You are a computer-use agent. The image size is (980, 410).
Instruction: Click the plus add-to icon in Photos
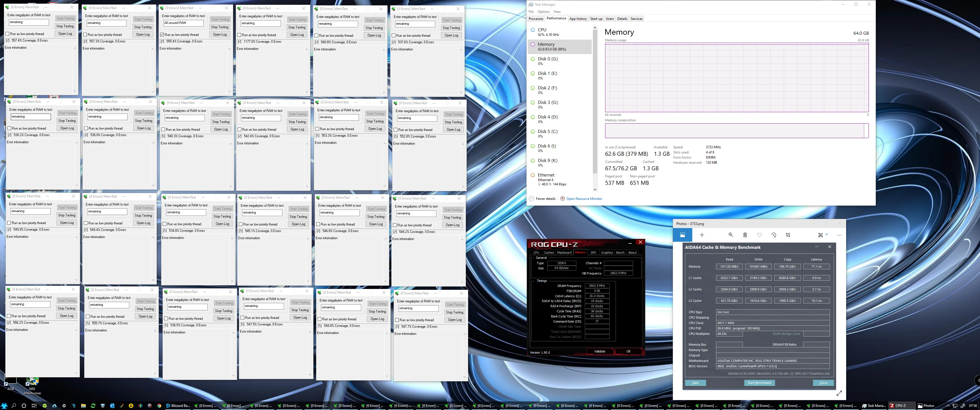(x=702, y=235)
